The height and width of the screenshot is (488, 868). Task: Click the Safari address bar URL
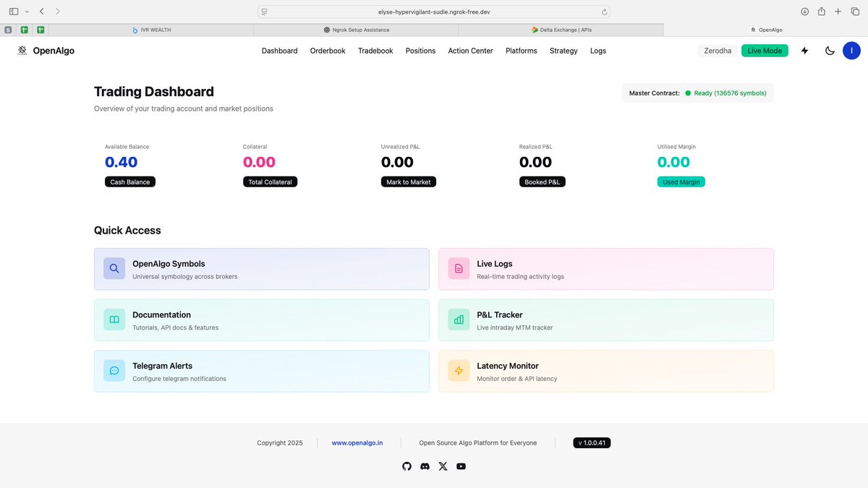click(434, 12)
